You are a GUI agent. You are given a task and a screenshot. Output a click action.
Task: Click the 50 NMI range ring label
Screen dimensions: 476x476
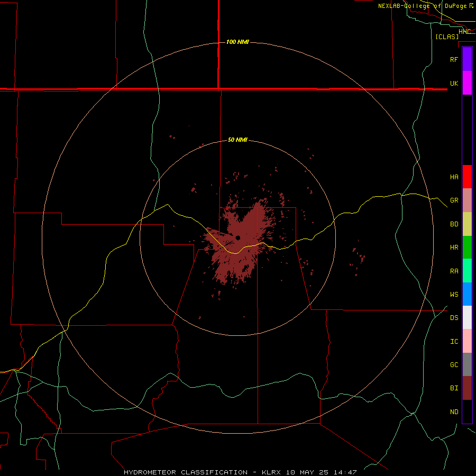point(237,140)
